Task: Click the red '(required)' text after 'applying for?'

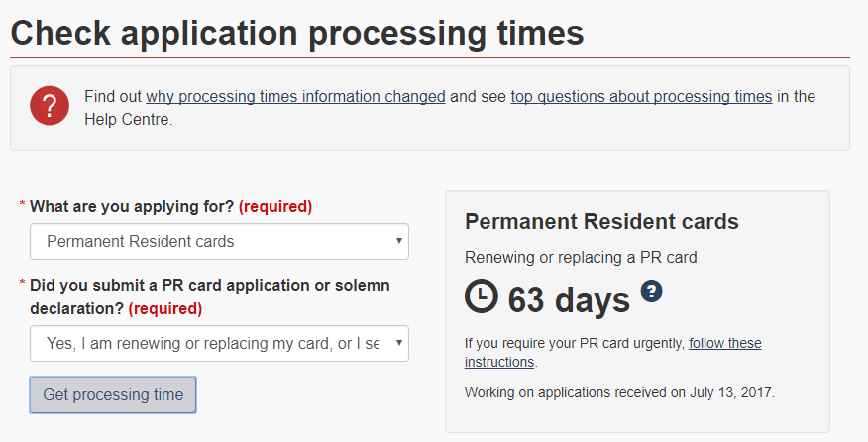Action: [x=275, y=207]
